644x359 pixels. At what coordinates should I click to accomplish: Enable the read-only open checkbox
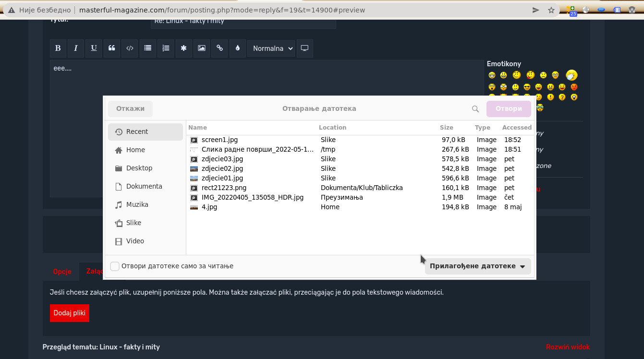click(x=115, y=266)
